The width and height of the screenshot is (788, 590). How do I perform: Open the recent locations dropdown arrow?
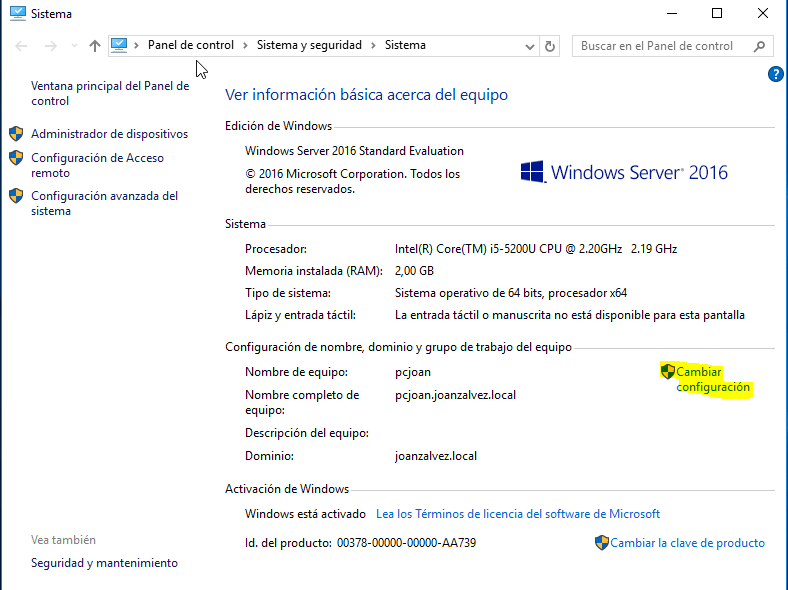coord(72,46)
